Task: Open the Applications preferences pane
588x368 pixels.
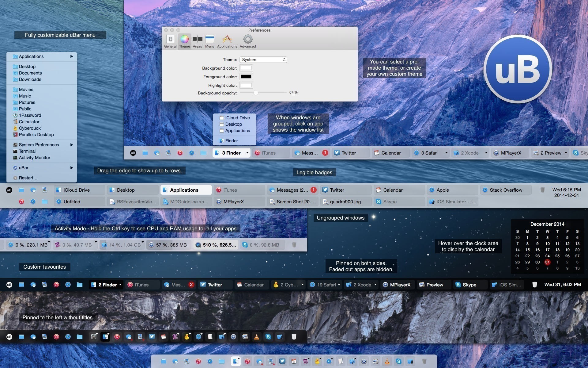Action: click(227, 41)
